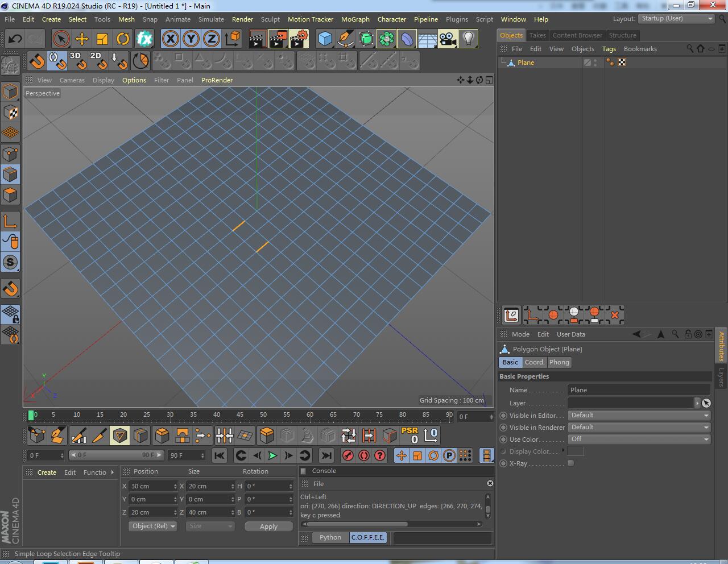Select the Rotate tool in the toolbar
Image resolution: width=728 pixels, height=564 pixels.
click(123, 39)
